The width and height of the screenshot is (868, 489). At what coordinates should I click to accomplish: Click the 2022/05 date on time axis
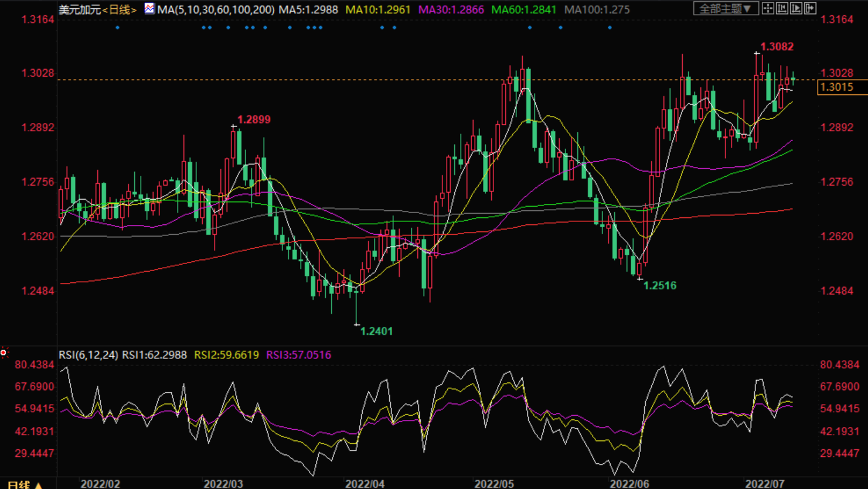pos(493,484)
